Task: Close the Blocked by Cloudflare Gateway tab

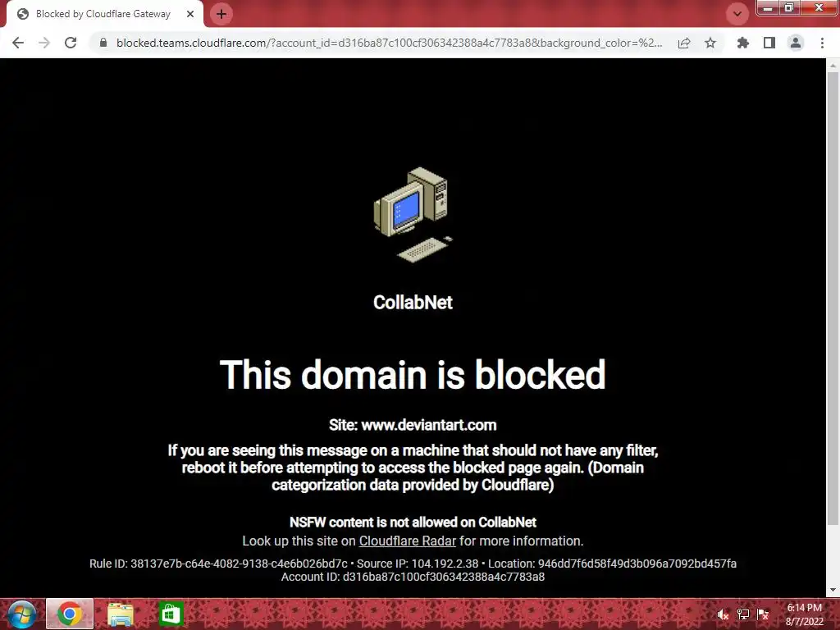Action: point(190,15)
